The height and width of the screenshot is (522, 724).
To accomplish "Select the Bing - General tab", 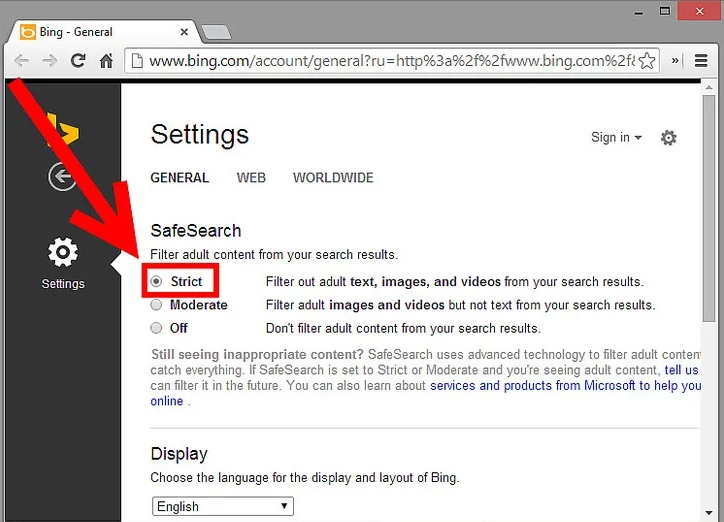I will 104,32.
